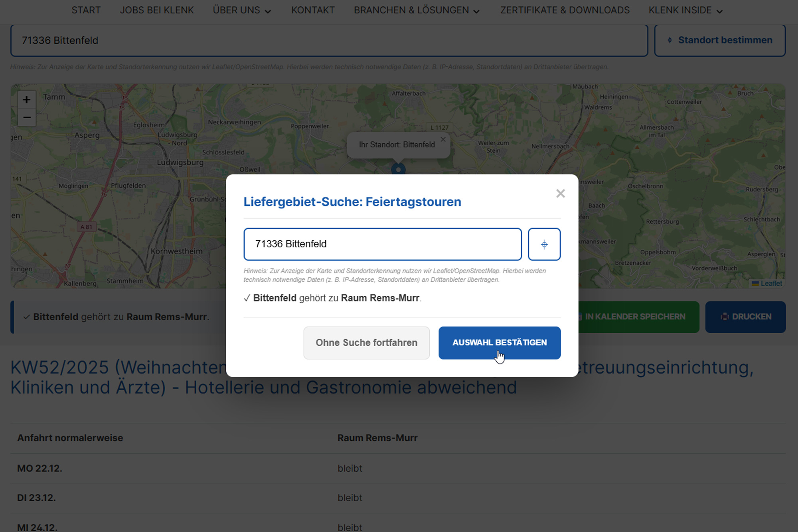The image size is (798, 532).
Task: Open the KONTAKT page
Action: [313, 10]
